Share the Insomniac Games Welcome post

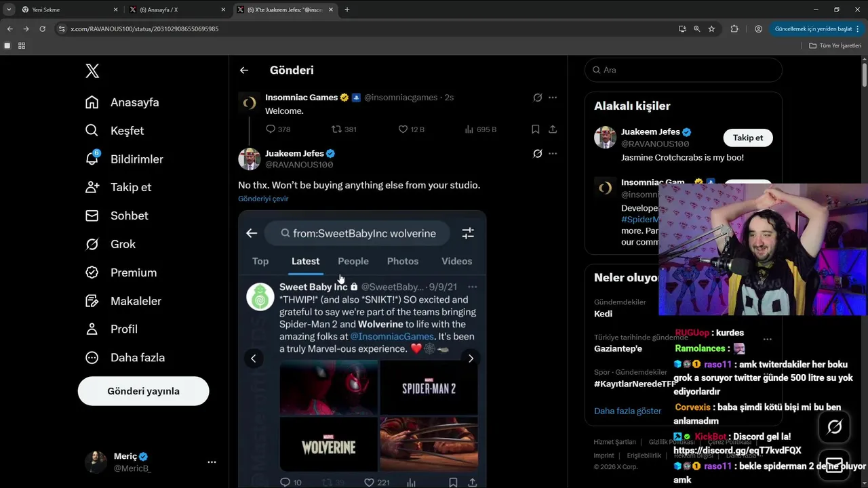553,129
